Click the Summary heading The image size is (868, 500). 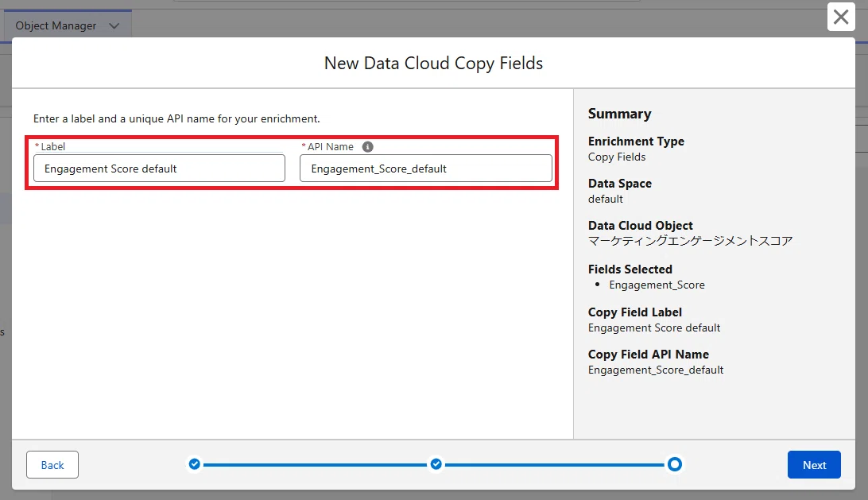pos(619,114)
